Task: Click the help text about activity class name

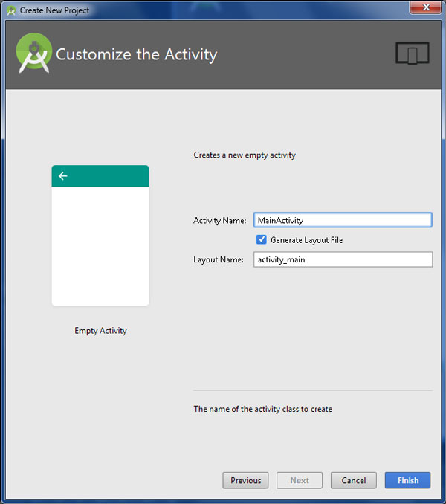Action: [262, 409]
